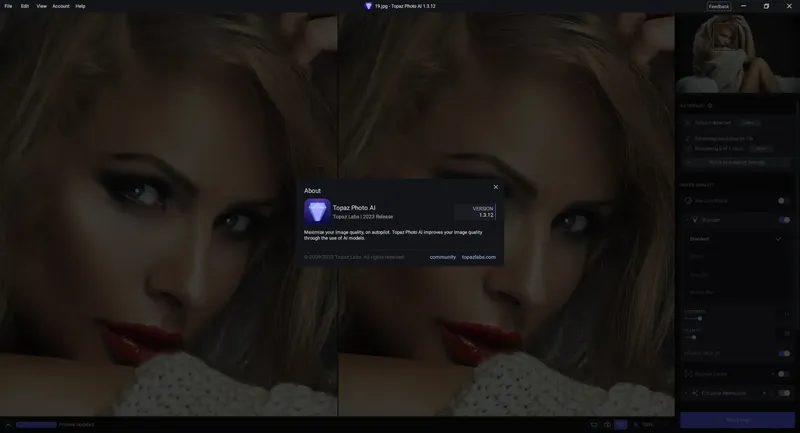This screenshot has width=800, height=433.
Task: Open the Edit menu
Action: [24, 6]
